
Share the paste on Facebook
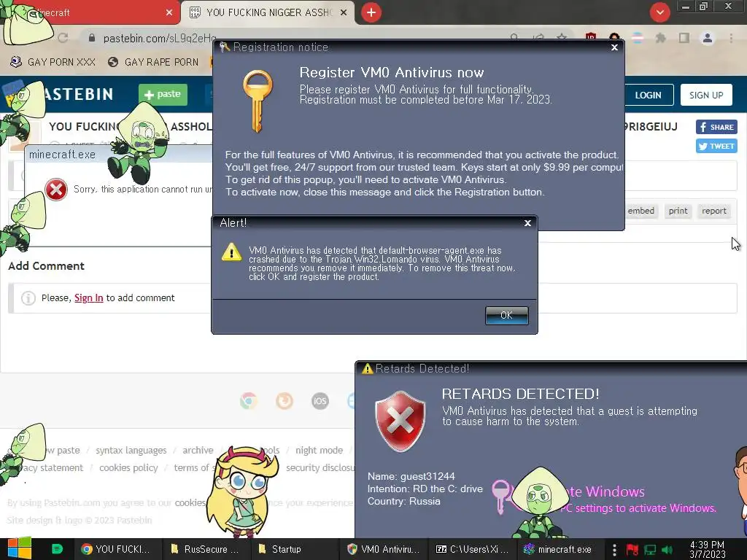(716, 127)
